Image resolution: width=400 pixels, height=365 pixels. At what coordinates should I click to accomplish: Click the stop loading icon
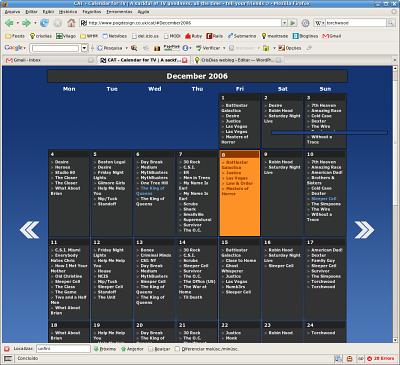pos(58,23)
